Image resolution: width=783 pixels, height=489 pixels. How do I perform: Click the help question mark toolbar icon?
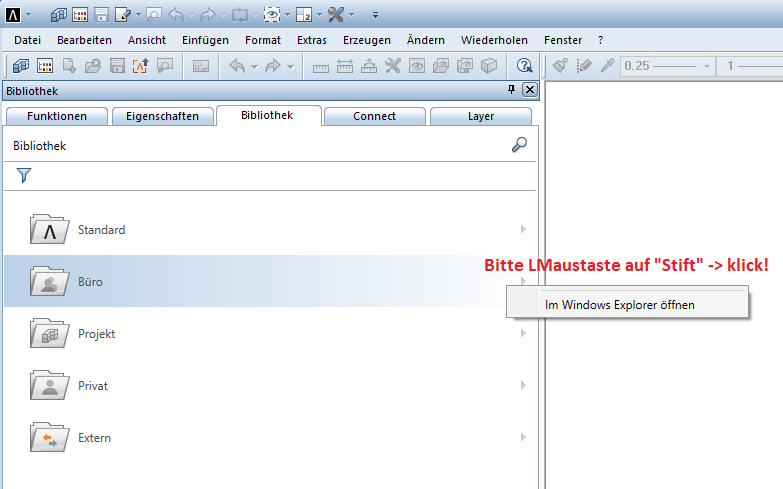click(524, 66)
